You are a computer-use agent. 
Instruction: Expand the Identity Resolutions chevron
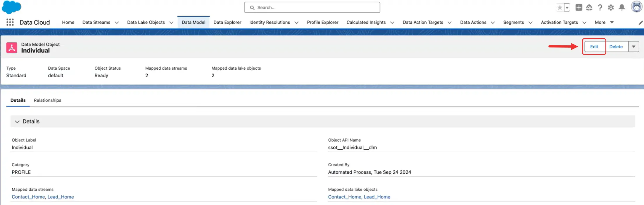tap(296, 23)
